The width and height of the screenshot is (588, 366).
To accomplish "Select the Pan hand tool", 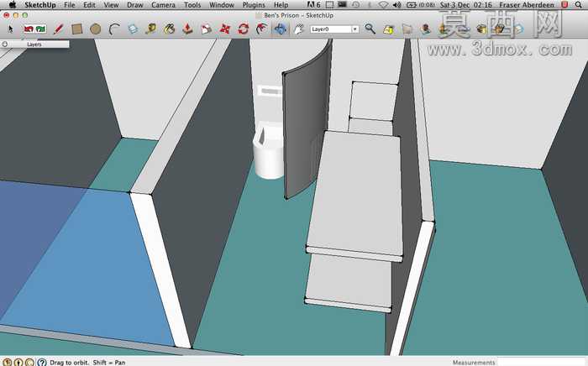I will pos(298,29).
